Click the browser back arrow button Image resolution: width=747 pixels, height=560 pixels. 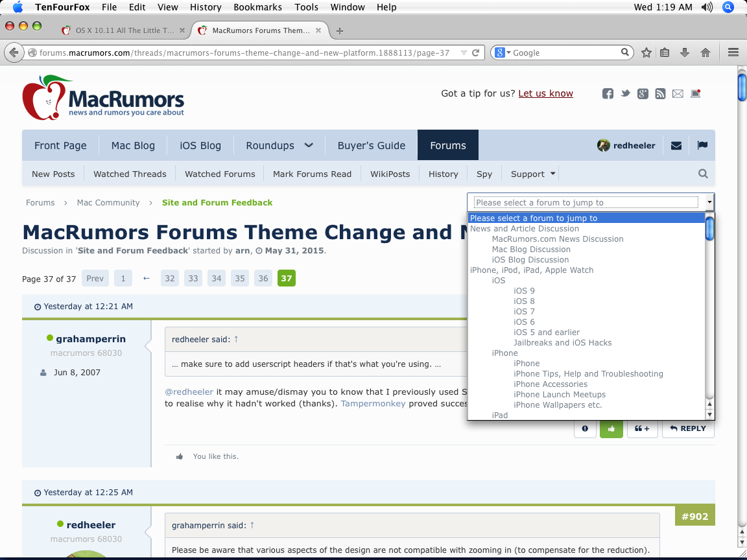(x=14, y=53)
